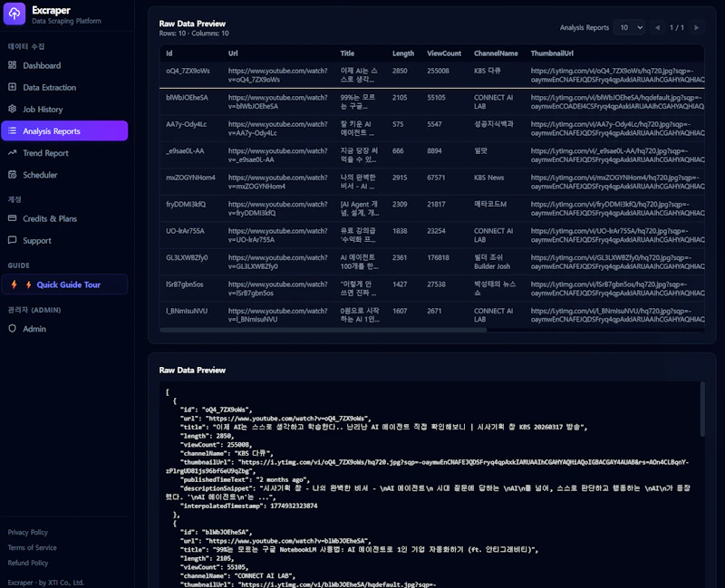This screenshot has height=588, width=725.
Task: Click the ThumbnailUrl column header
Action: 552,53
